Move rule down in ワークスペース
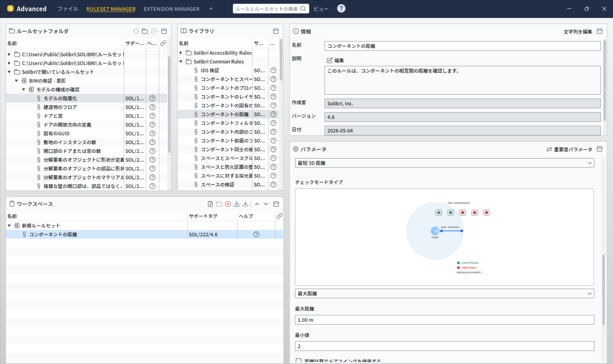The width and height of the screenshot is (613, 364). coord(266,204)
